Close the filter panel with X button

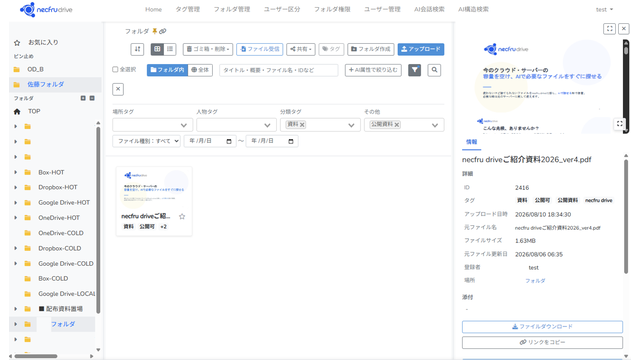118,89
